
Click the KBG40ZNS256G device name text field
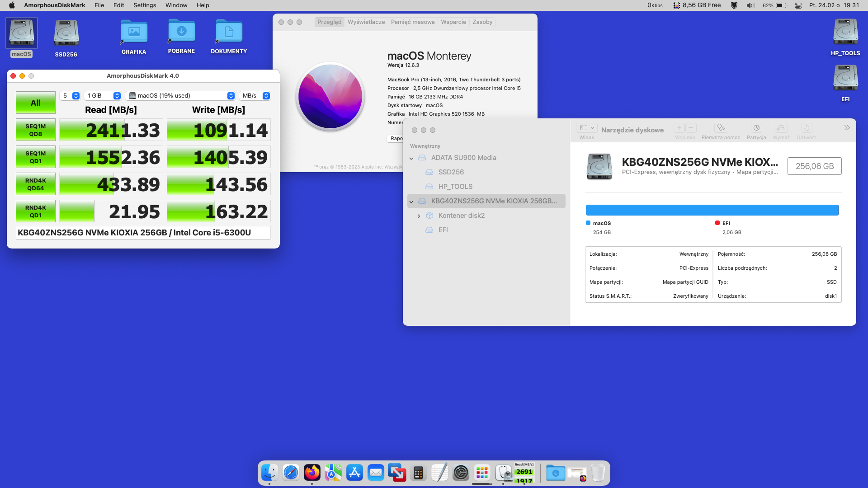[143, 233]
